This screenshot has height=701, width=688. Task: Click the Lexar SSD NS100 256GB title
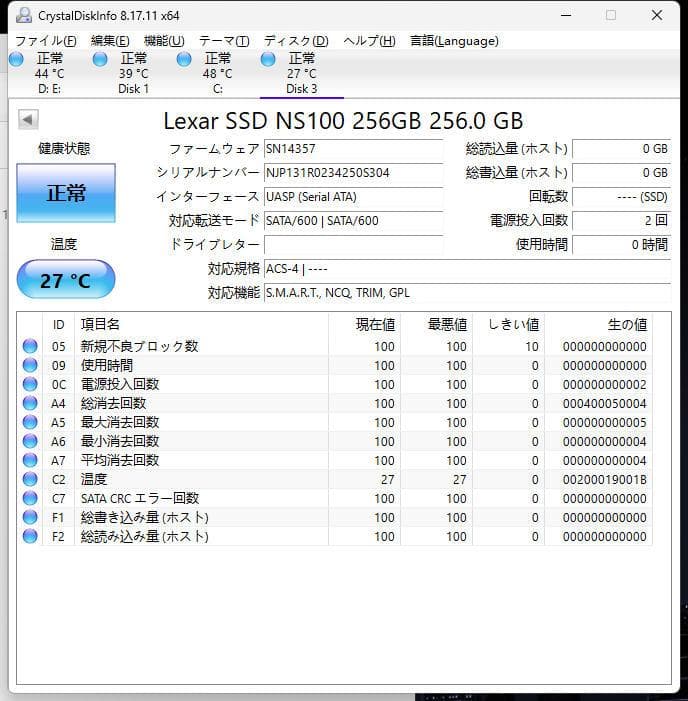[343, 121]
